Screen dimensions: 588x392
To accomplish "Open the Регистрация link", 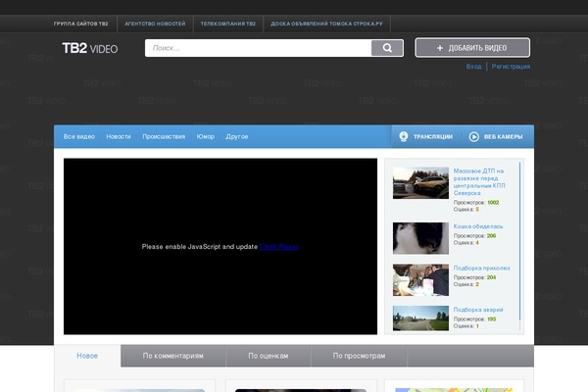I will pos(511,67).
